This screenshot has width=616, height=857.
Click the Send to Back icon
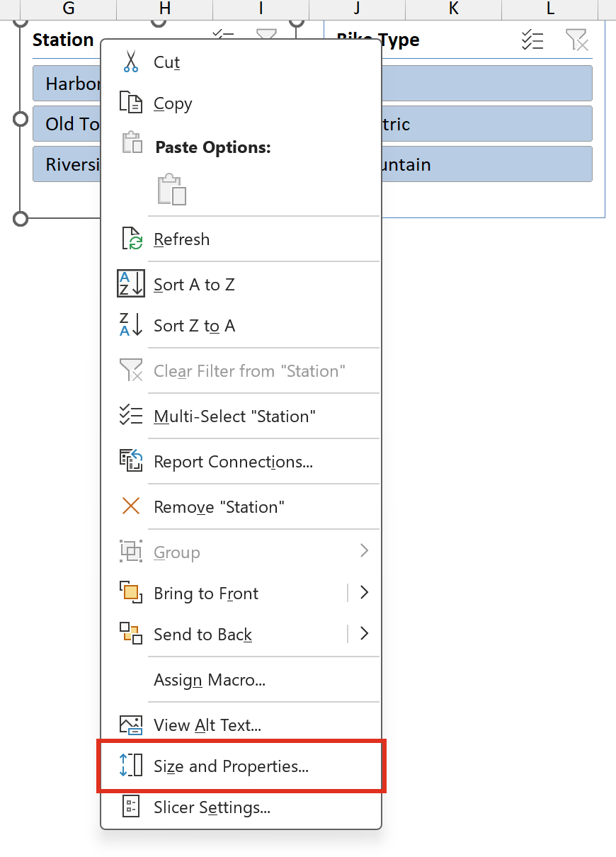pos(131,634)
